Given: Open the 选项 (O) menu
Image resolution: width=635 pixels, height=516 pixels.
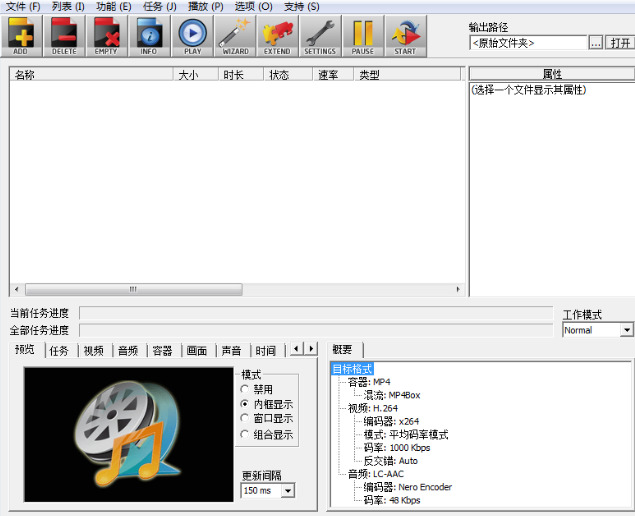Looking at the screenshot, I should click(254, 6).
